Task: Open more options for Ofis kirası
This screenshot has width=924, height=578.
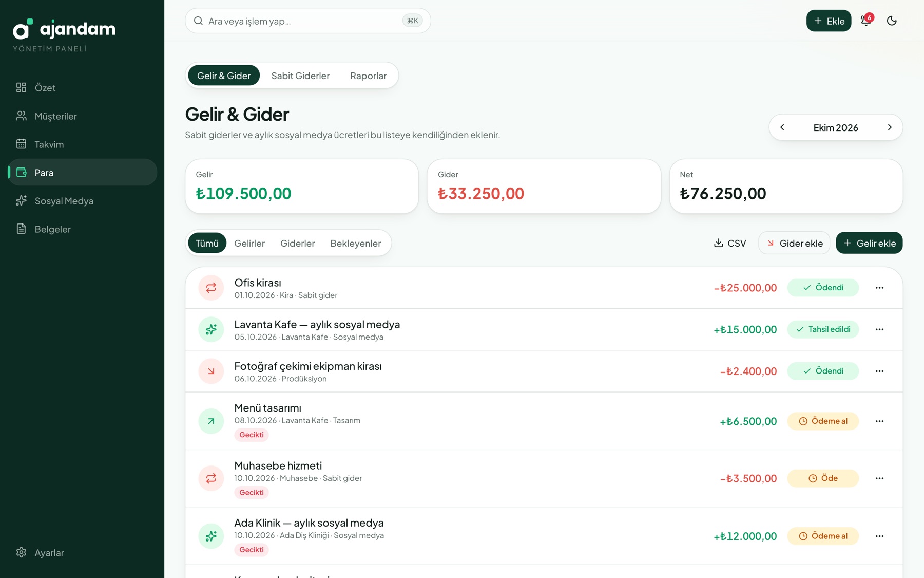Action: click(x=879, y=288)
